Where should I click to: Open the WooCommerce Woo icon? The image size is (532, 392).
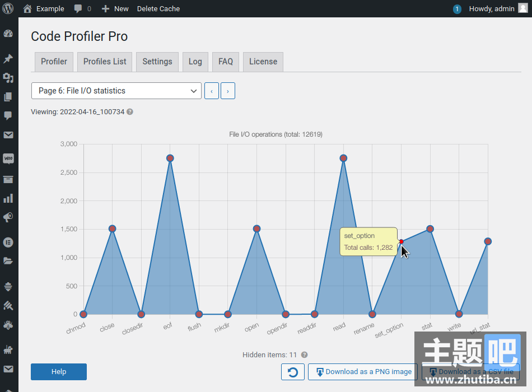pyautogui.click(x=8, y=158)
